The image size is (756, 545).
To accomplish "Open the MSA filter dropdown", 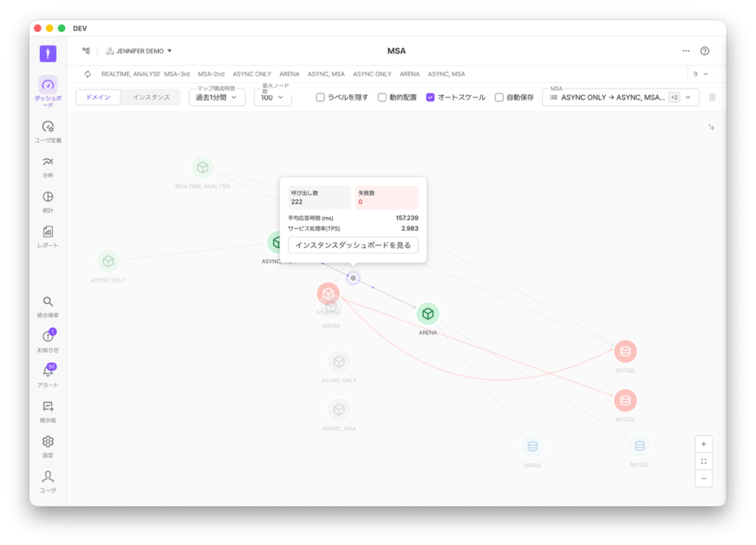I will tap(620, 97).
